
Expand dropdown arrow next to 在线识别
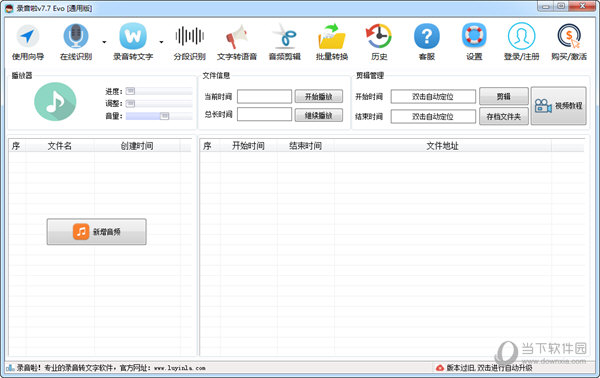coord(104,42)
